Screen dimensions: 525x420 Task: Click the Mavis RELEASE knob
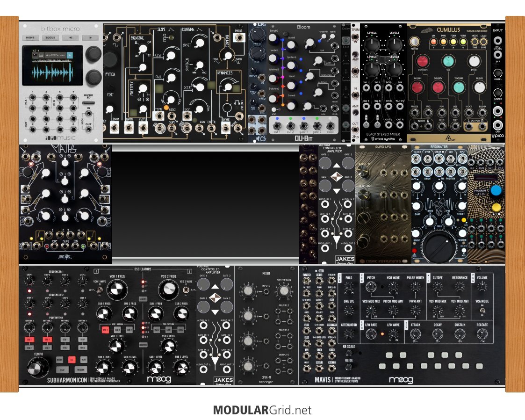(482, 334)
